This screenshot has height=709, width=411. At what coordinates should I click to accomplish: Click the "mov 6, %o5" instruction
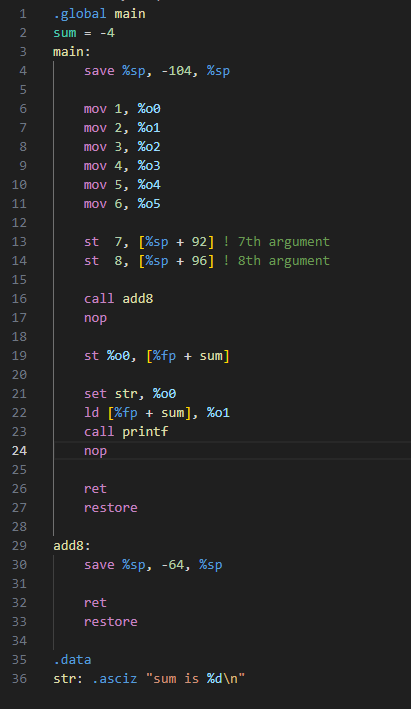pyautogui.click(x=122, y=204)
